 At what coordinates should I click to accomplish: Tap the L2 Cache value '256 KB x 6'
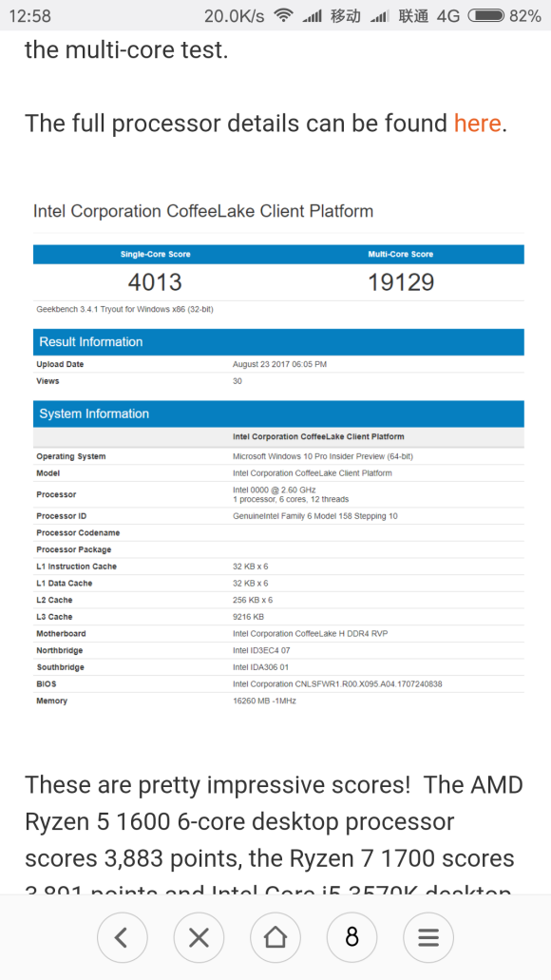(x=253, y=600)
